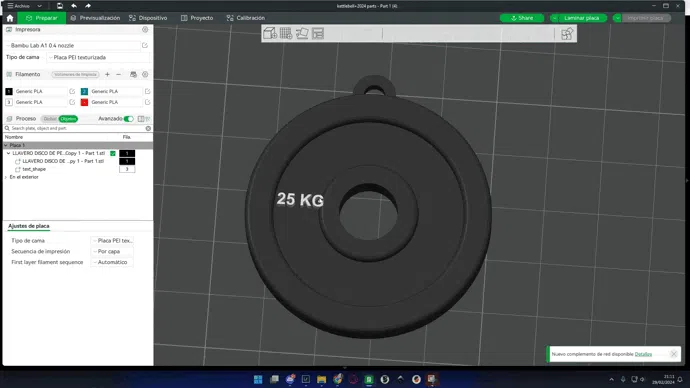The height and width of the screenshot is (388, 690).
Task: Open the home icon tab
Action: click(x=10, y=18)
